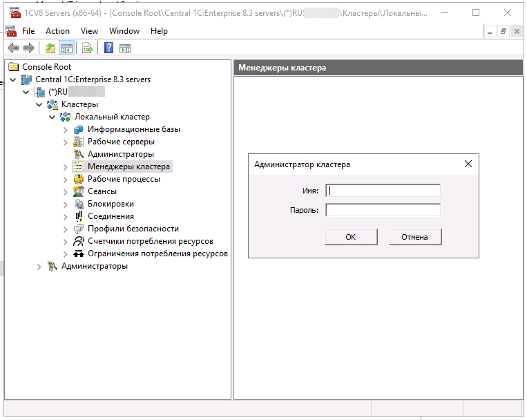Toggle Show/Hide Console Tree toolbar icon
This screenshot has height=420, width=527.
66,48
